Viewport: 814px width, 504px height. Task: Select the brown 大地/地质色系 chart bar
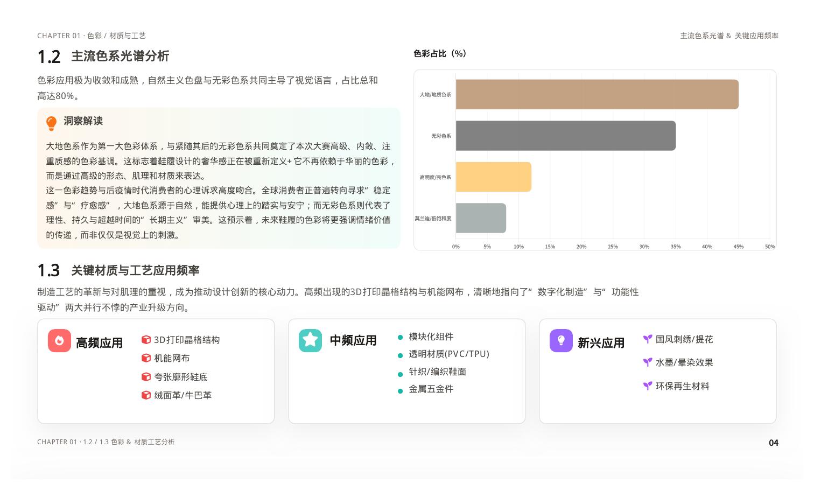click(x=597, y=95)
